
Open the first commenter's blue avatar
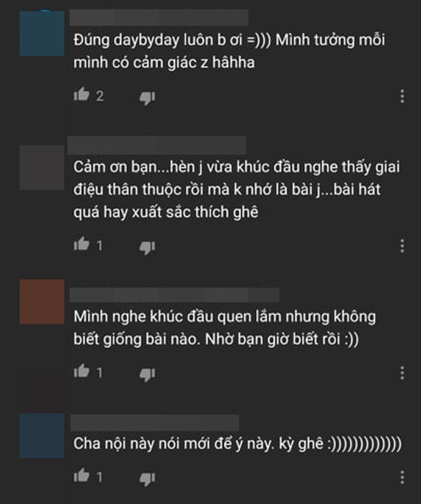(42, 34)
